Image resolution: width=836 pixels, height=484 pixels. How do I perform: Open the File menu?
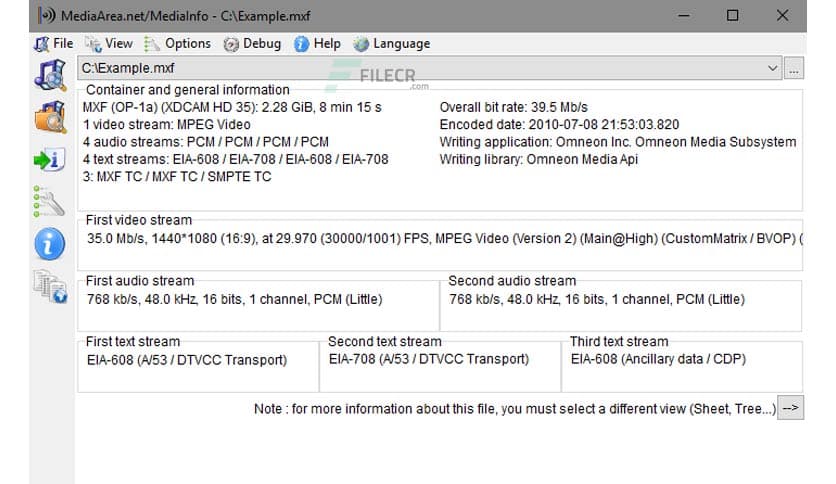pos(53,44)
